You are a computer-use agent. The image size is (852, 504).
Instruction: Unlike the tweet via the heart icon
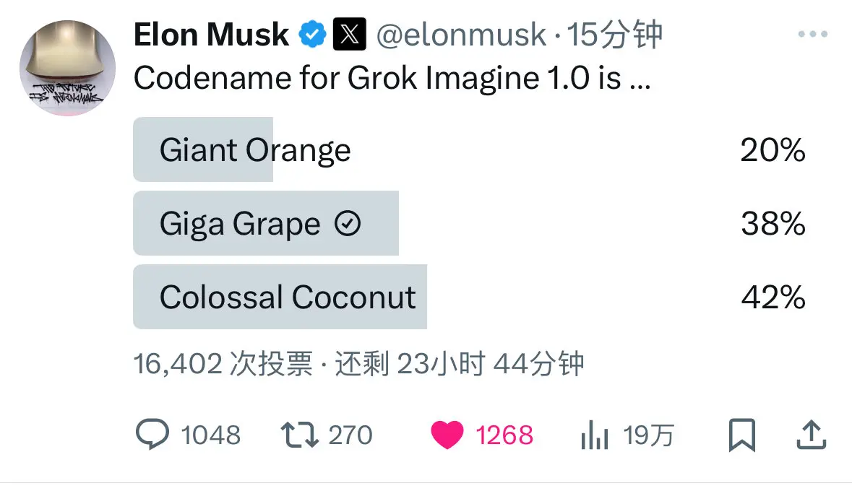(448, 434)
